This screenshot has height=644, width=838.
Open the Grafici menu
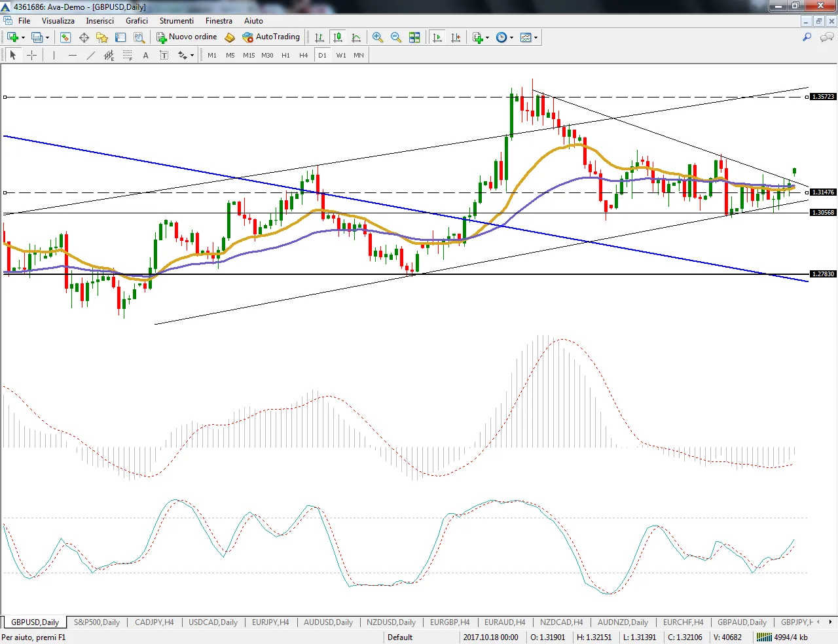137,21
